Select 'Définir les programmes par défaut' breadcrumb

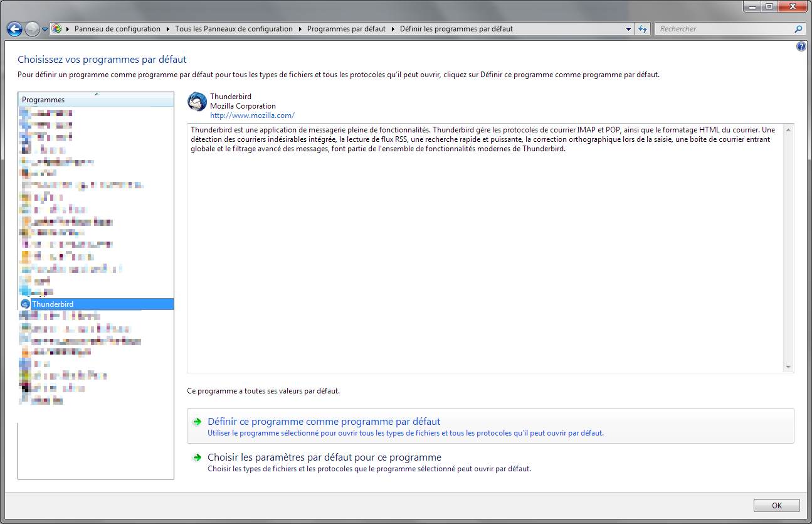coord(456,29)
